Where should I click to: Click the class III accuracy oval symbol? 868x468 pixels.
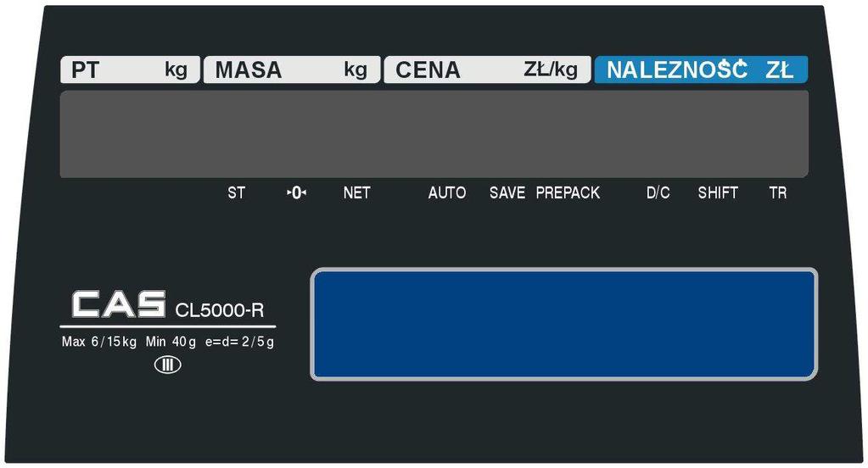click(167, 365)
